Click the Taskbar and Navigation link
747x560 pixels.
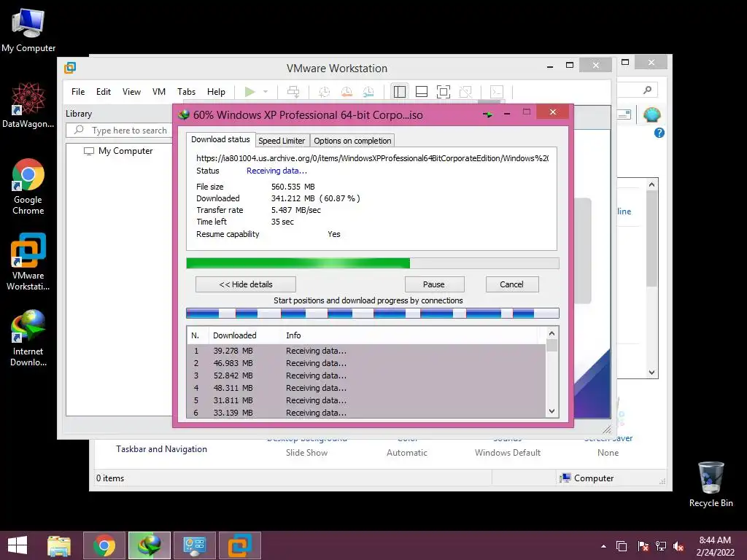(161, 449)
